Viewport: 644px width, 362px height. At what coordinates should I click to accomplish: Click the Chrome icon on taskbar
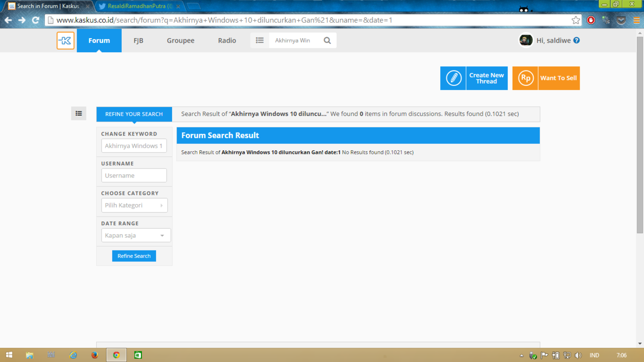point(116,355)
